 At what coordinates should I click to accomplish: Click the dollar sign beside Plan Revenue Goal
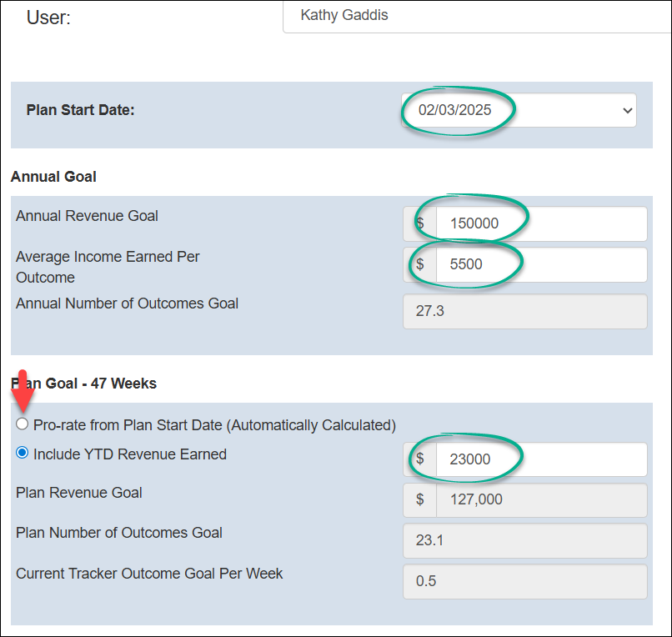click(420, 500)
